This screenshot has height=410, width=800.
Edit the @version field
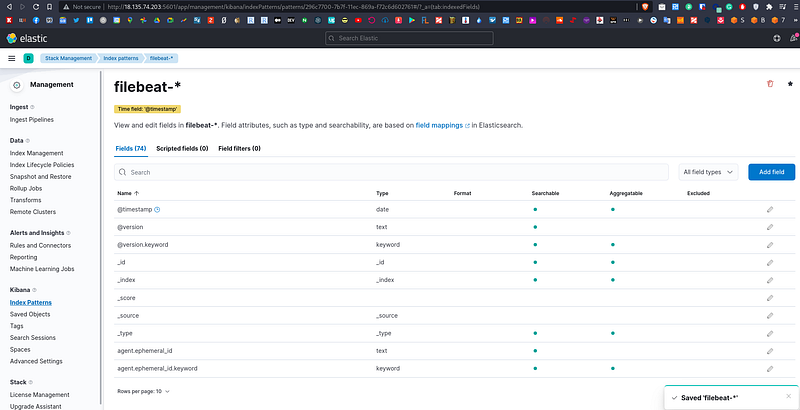(770, 227)
